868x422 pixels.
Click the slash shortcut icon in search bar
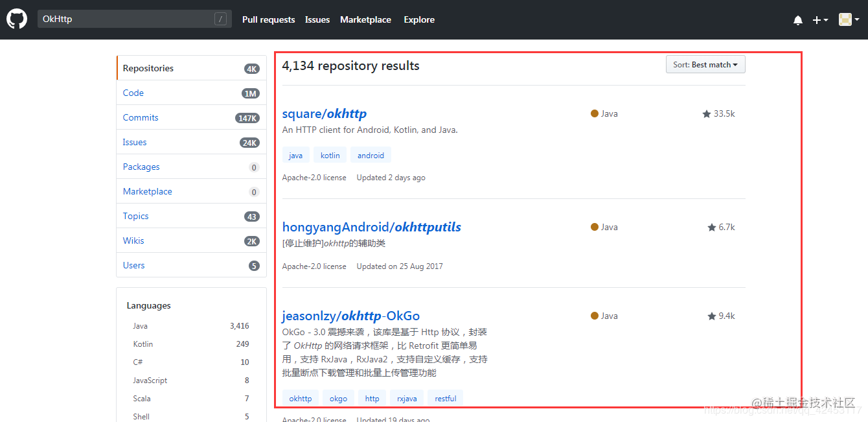click(x=221, y=19)
